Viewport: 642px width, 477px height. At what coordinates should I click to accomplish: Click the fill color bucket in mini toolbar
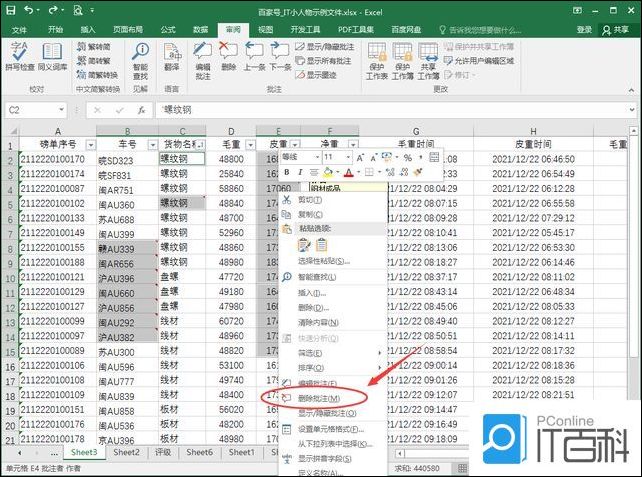[x=328, y=172]
